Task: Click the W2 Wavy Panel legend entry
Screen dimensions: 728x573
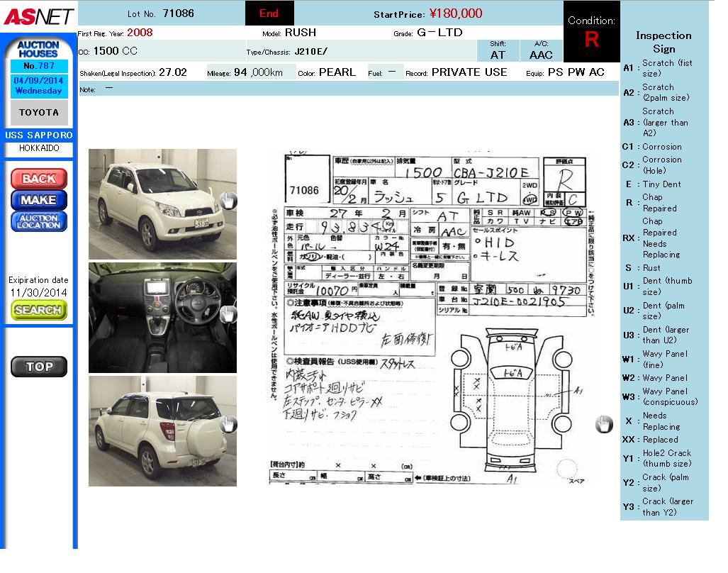Action: tap(655, 378)
